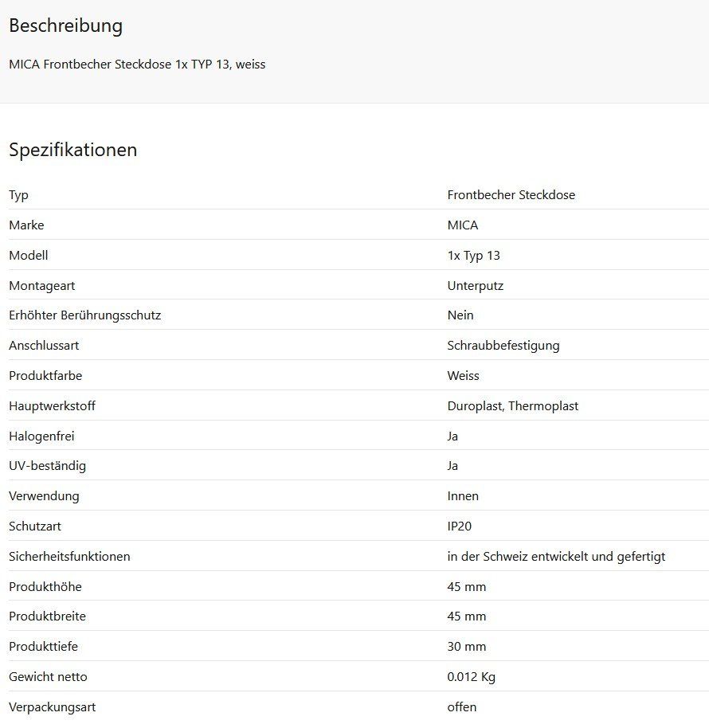Screen dimensions: 709x728
Task: Select the Verwendung value Innen
Action: (x=463, y=496)
